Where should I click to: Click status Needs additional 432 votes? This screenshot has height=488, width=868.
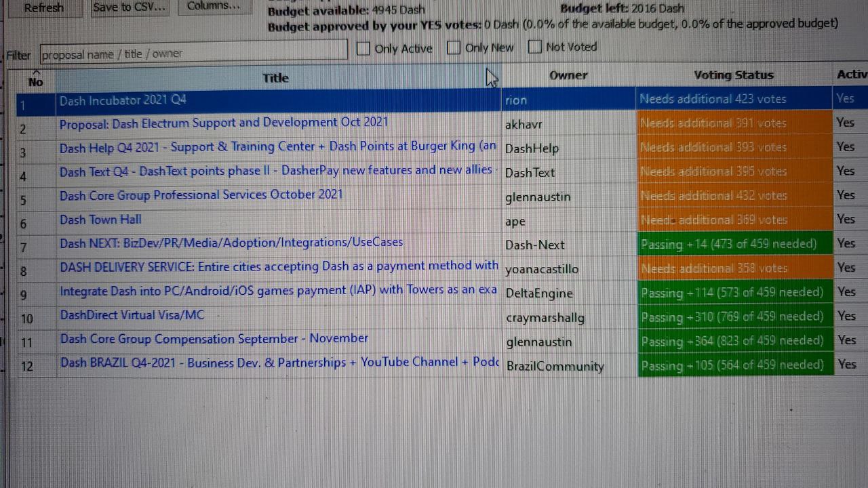click(x=734, y=195)
